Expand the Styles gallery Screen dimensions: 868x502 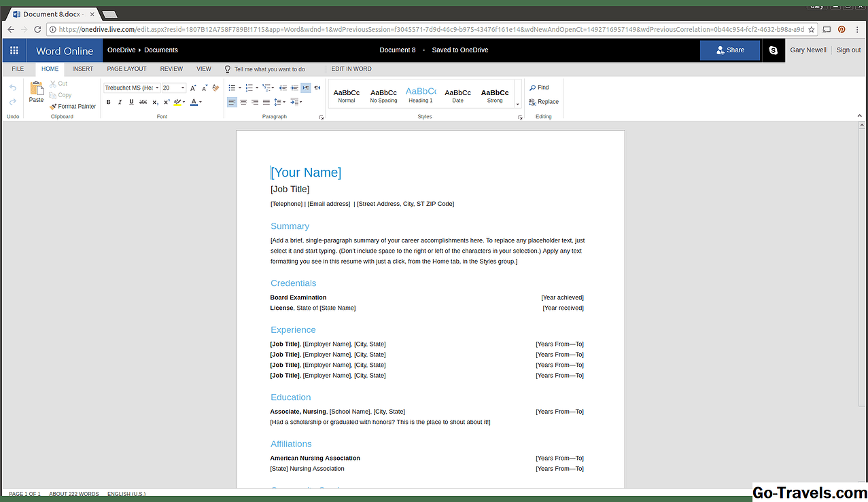(x=517, y=104)
